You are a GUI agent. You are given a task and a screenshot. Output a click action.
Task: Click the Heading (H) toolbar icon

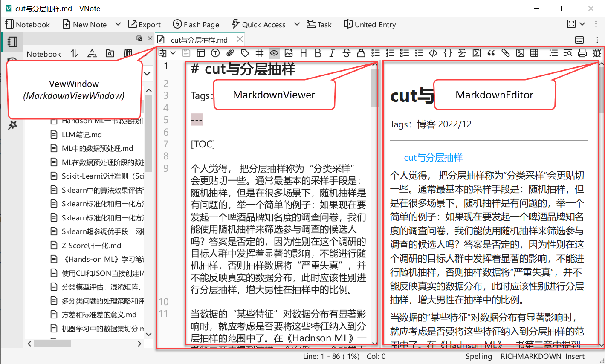[x=304, y=53]
